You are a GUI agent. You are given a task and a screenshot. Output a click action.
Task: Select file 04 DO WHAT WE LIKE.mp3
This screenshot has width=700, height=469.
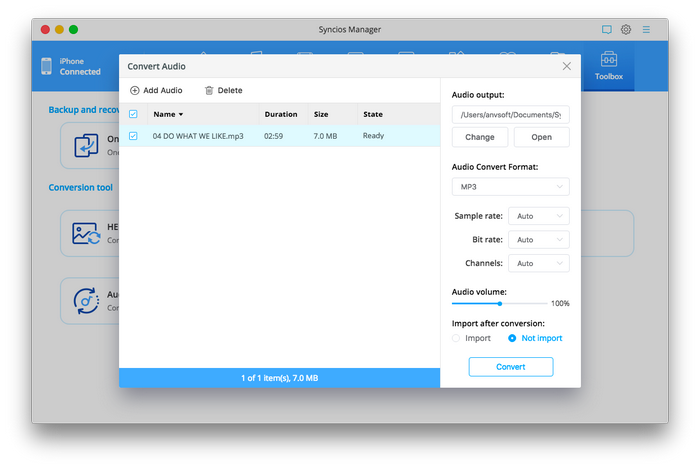click(x=198, y=136)
